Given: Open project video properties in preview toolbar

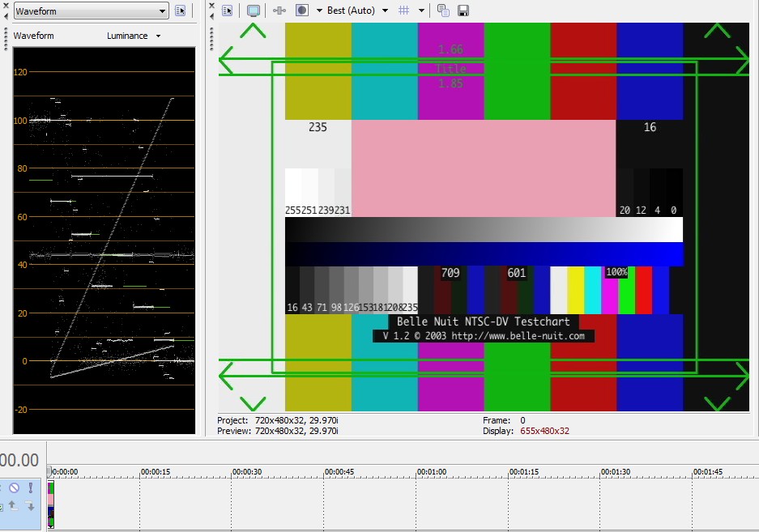Looking at the screenshot, I should [x=227, y=11].
